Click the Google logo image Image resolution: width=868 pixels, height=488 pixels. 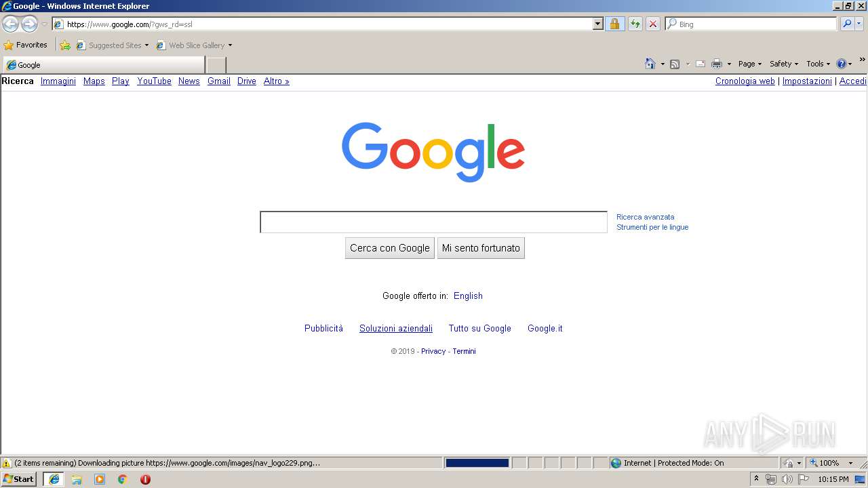(x=433, y=152)
